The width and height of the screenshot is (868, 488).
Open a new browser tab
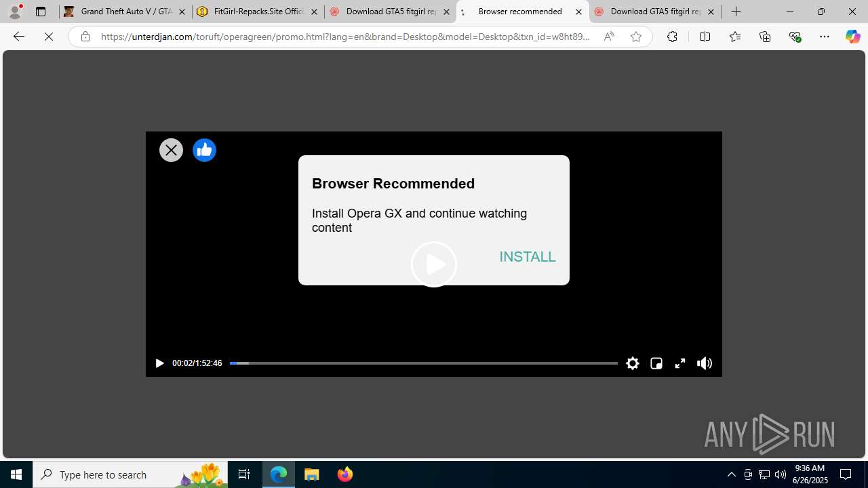click(x=736, y=12)
